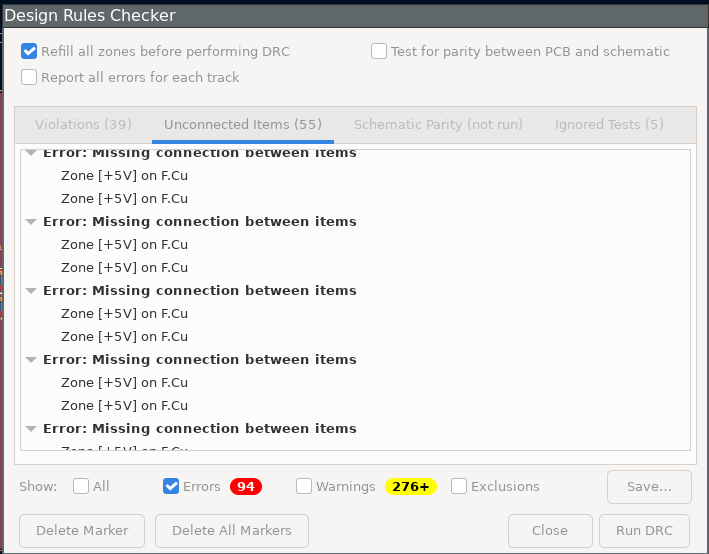The height and width of the screenshot is (554, 709).
Task: Run DRC check
Action: [x=643, y=530]
